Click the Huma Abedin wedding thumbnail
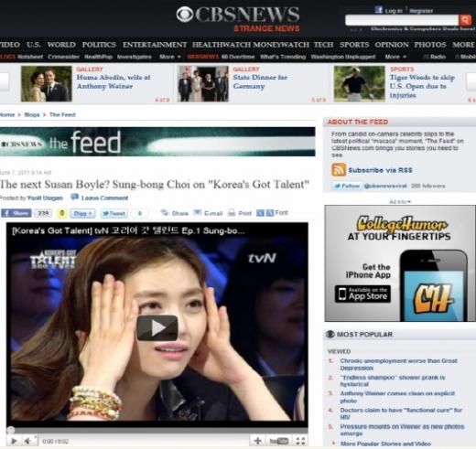476x449 pixels. tap(47, 84)
